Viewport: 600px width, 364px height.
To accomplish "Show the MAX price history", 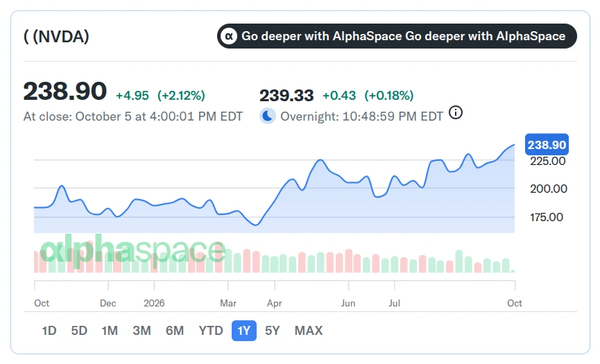I will [309, 330].
